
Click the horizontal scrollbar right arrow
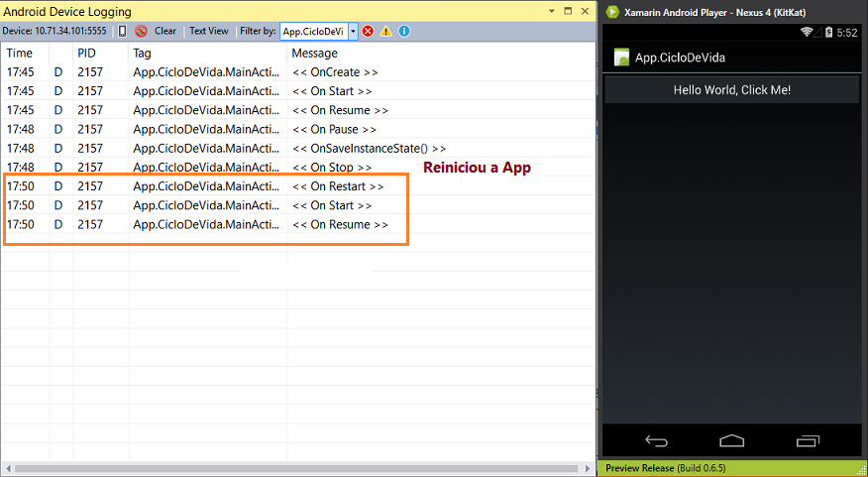click(x=588, y=469)
